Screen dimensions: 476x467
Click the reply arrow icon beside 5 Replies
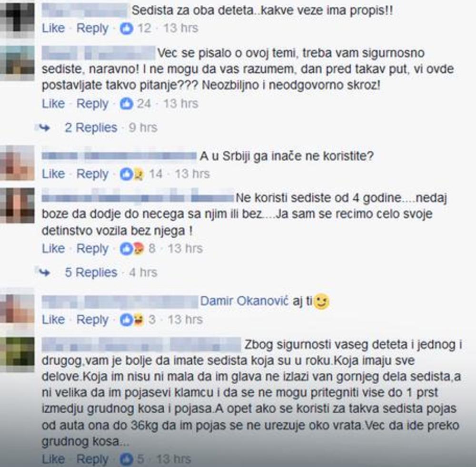click(45, 272)
